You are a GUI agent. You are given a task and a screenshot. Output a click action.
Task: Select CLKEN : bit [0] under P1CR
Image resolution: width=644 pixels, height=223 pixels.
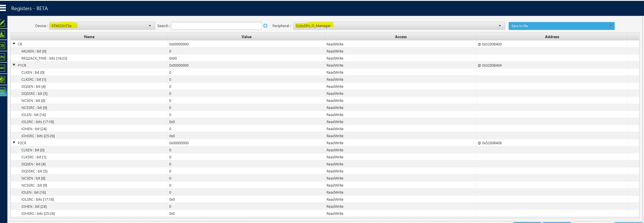pyautogui.click(x=325, y=72)
